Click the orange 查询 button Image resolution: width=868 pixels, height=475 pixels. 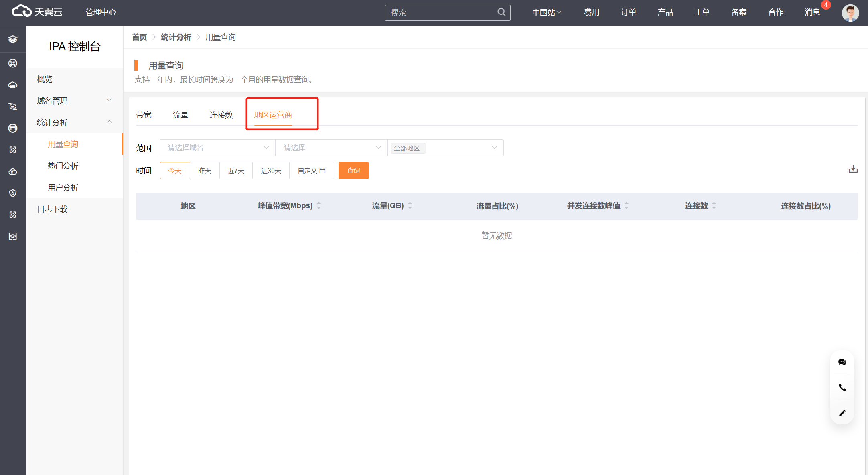[353, 171]
